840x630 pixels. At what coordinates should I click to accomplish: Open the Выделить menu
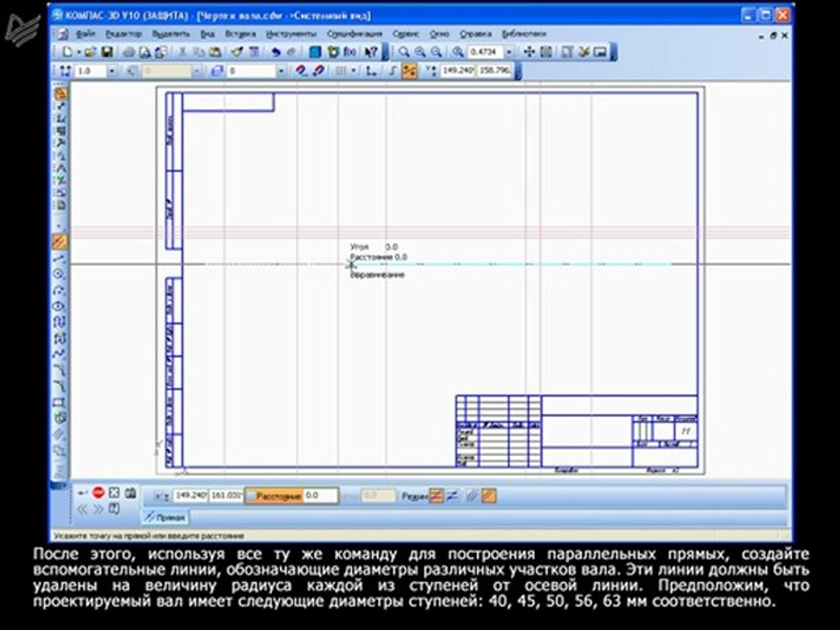tap(171, 34)
